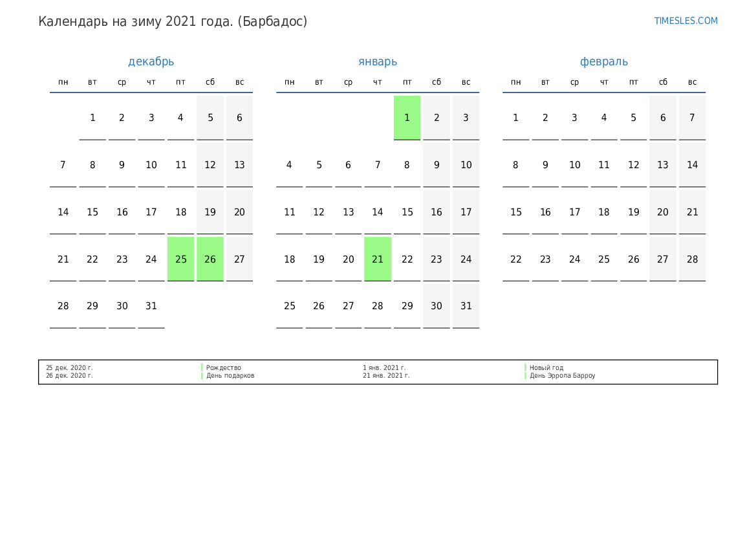756x535 pixels.
Task: Select green January 1 holiday cell
Action: pyautogui.click(x=407, y=118)
